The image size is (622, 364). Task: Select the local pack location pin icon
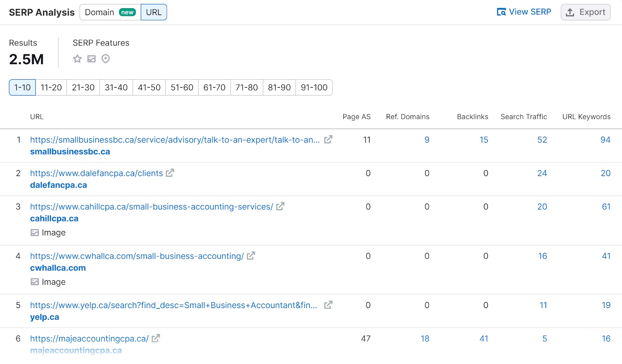(x=105, y=59)
